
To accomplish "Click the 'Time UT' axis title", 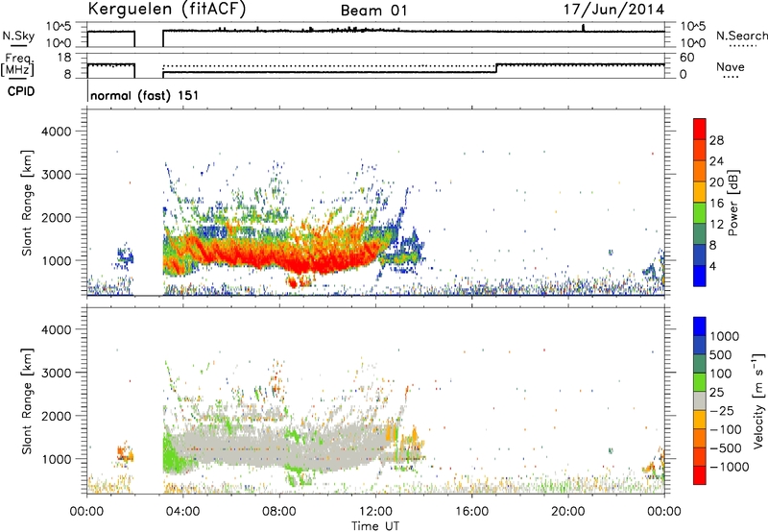I will [375, 526].
